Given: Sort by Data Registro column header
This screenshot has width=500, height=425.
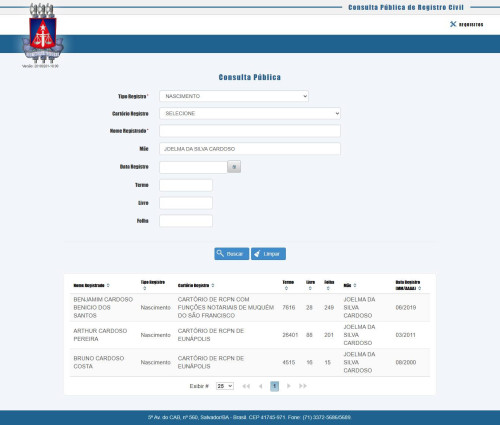Looking at the screenshot, I should 408,285.
